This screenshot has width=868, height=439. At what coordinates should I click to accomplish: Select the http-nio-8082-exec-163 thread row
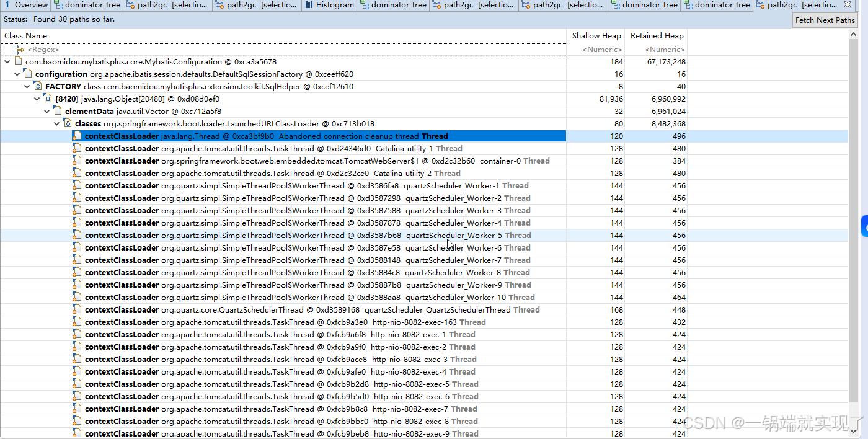[x=279, y=322]
